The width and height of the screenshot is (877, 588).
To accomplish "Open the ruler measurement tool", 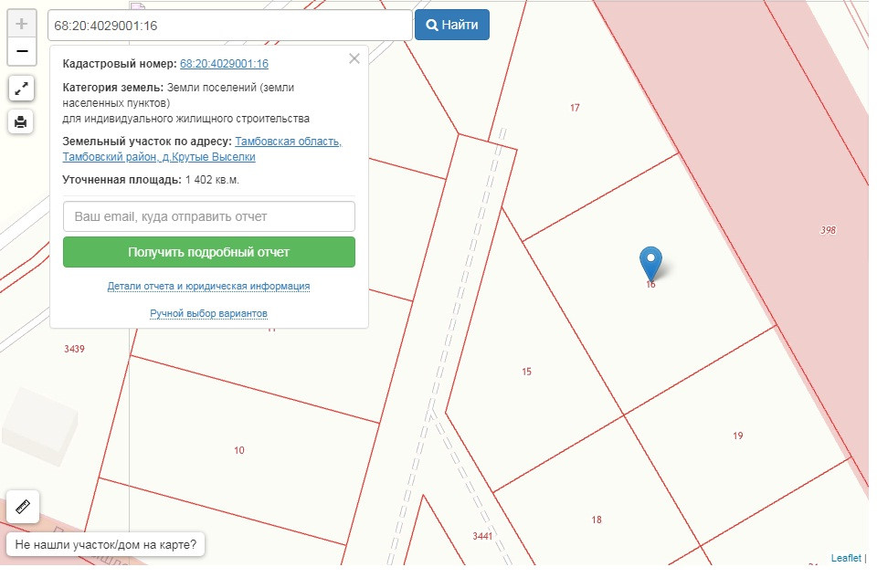I will pyautogui.click(x=23, y=506).
